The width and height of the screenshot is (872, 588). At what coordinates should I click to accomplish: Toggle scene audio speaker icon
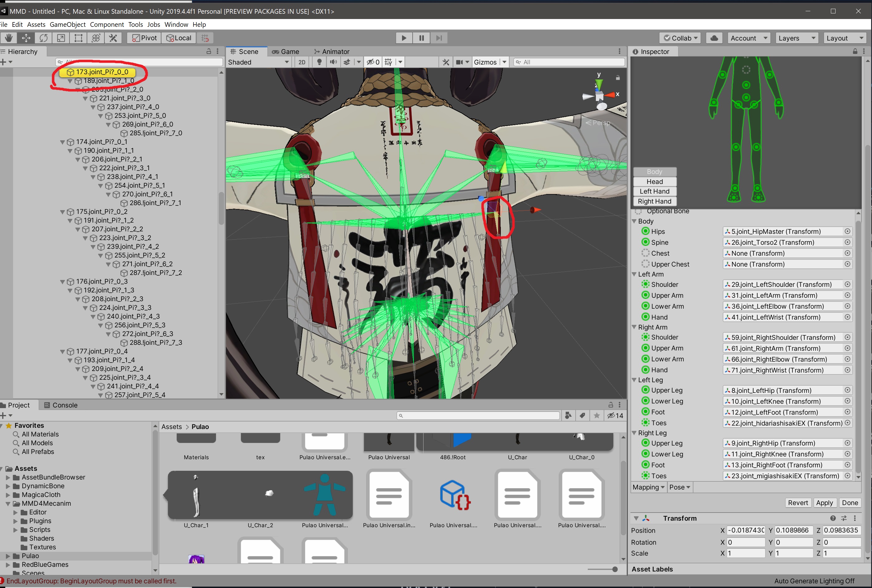(x=333, y=62)
